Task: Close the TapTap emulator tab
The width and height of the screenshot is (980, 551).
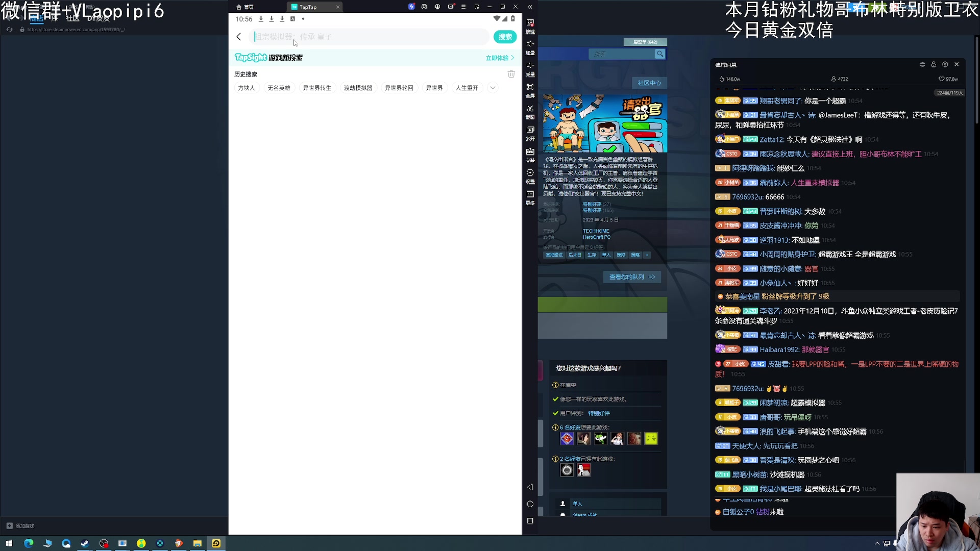Action: click(x=338, y=7)
